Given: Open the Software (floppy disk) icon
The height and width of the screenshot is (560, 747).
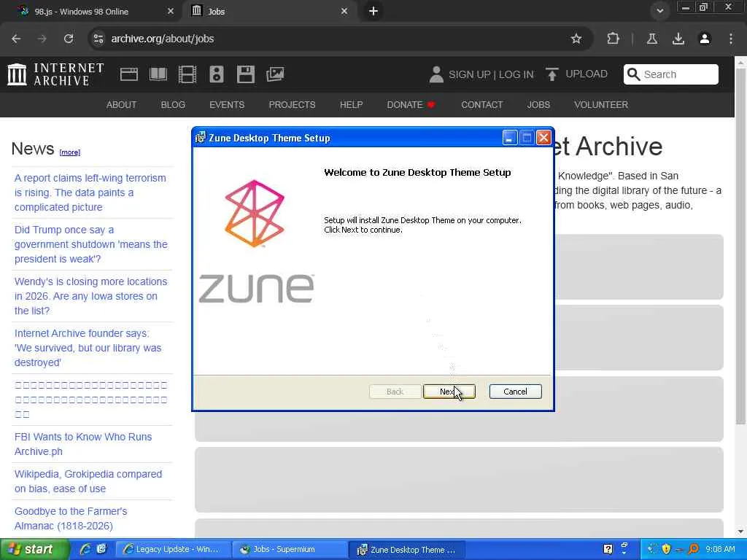Looking at the screenshot, I should (x=245, y=74).
